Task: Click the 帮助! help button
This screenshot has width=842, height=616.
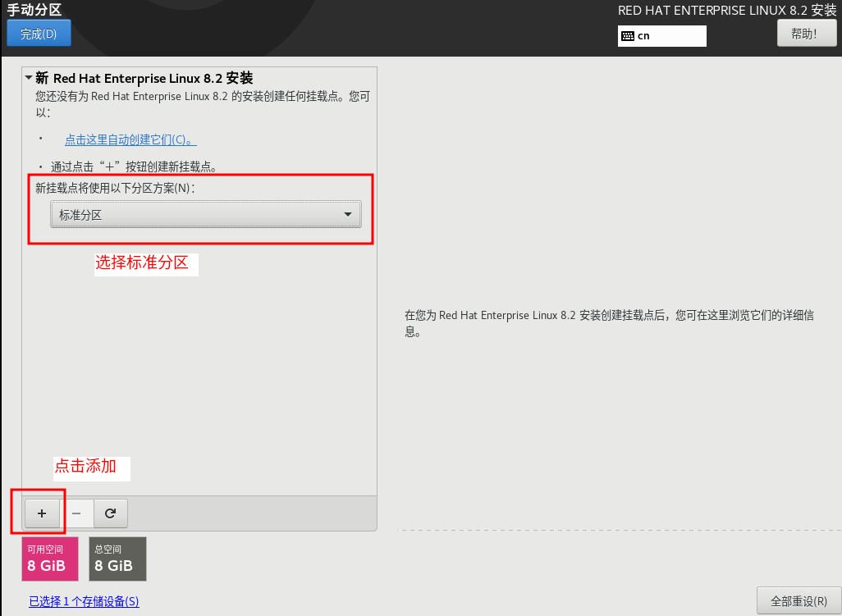Action: coord(807,34)
